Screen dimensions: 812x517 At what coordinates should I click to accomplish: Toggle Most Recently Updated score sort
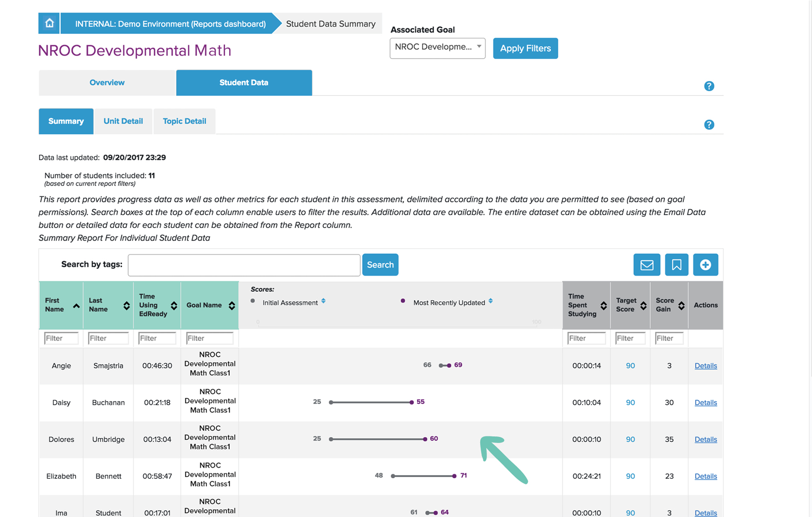(x=490, y=301)
